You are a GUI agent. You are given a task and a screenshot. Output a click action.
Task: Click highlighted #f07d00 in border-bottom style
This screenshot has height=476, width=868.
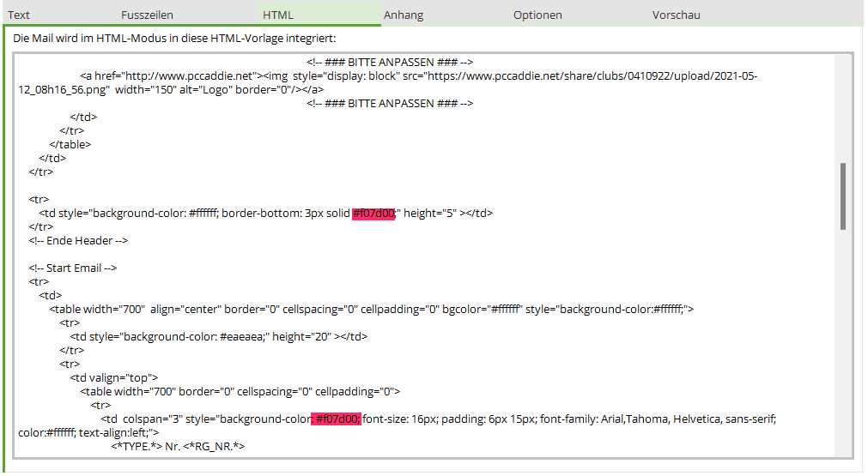373,214
